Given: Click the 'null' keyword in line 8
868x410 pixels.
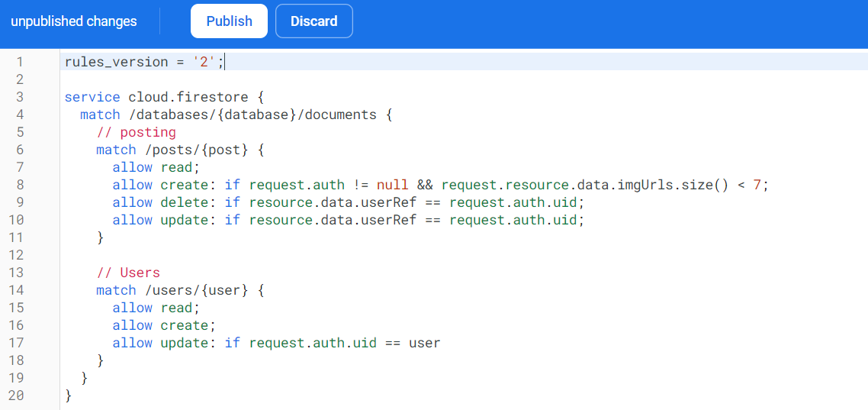Looking at the screenshot, I should click(393, 185).
